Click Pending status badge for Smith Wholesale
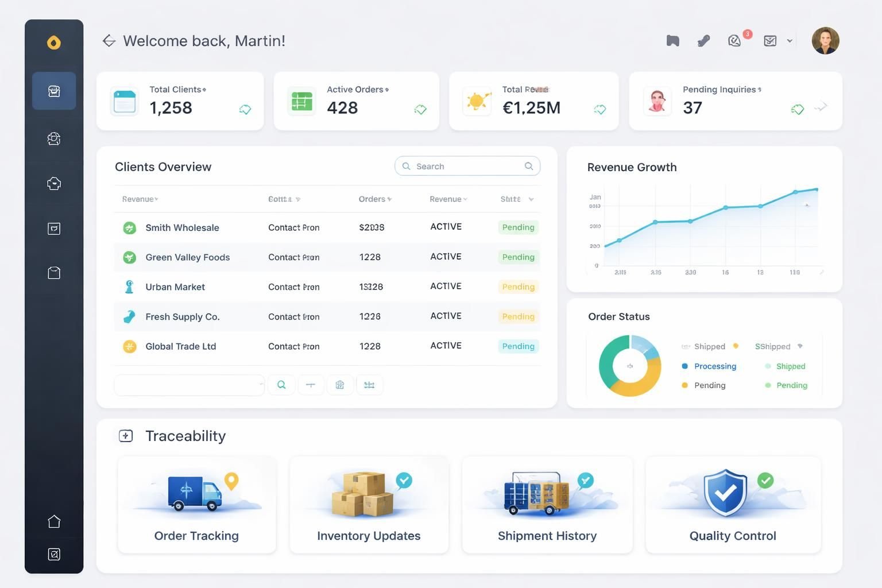The width and height of the screenshot is (882, 588). [x=518, y=227]
